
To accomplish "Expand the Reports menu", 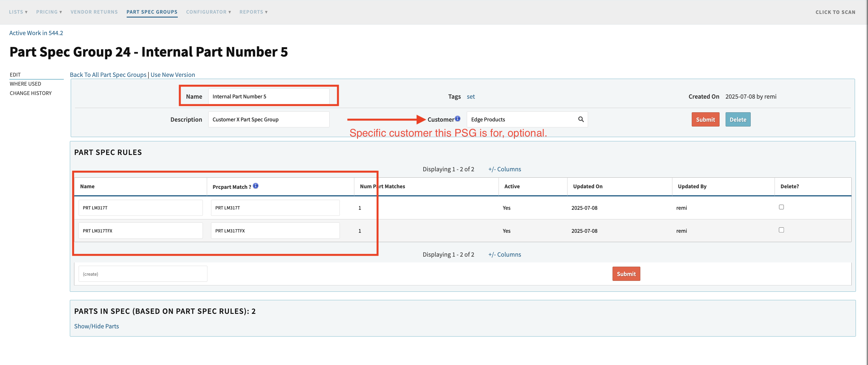I will click(x=253, y=12).
